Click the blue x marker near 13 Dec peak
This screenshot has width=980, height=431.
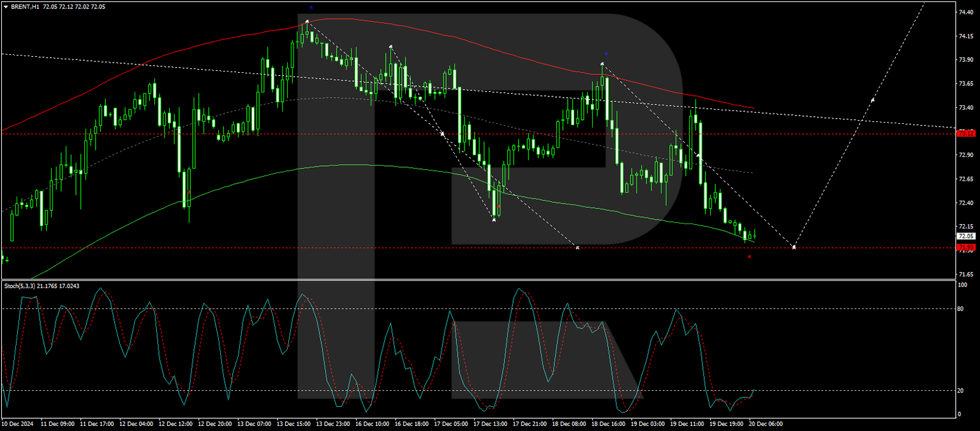311,7
